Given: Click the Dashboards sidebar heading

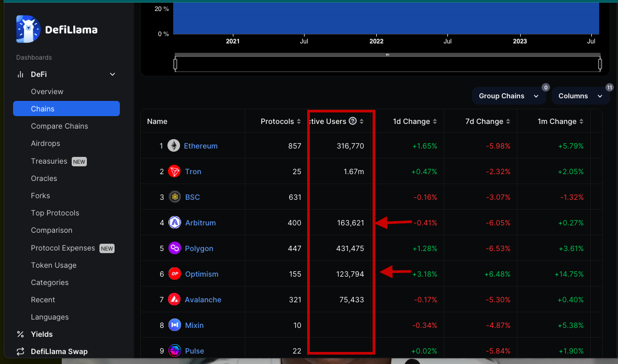Looking at the screenshot, I should [x=34, y=58].
